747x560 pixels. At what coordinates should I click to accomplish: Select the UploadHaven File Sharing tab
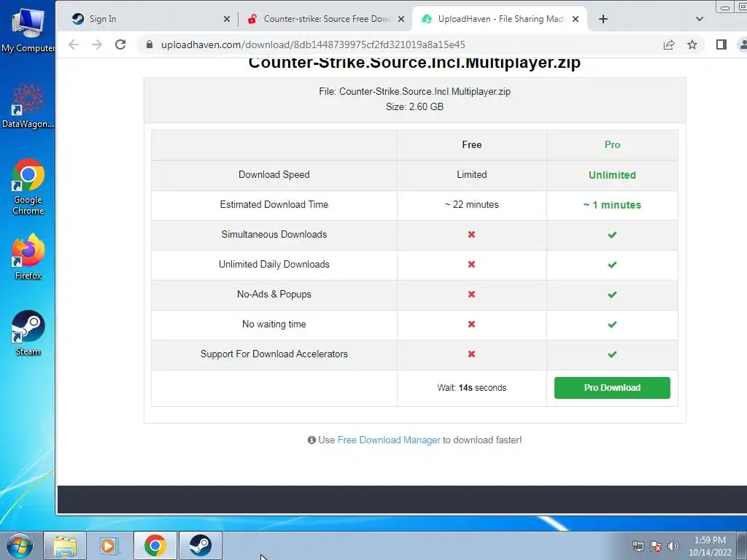click(499, 19)
